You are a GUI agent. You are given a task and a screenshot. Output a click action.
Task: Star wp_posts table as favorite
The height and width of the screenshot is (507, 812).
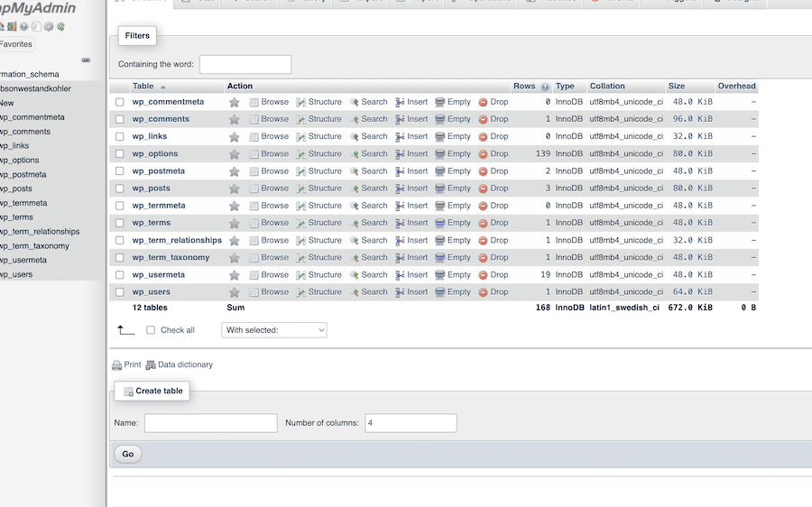pos(235,189)
